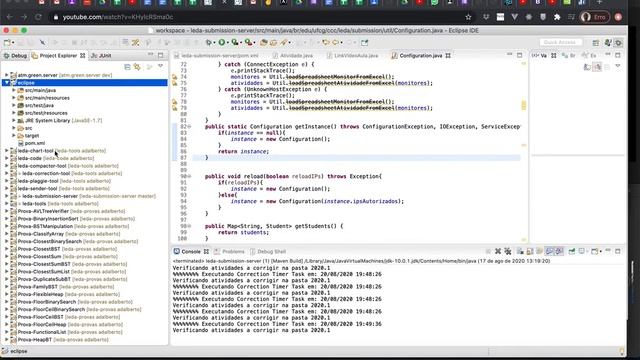Image resolution: width=640 pixels, height=360 pixels.
Task: Expand the target folder
Action: 14,136
